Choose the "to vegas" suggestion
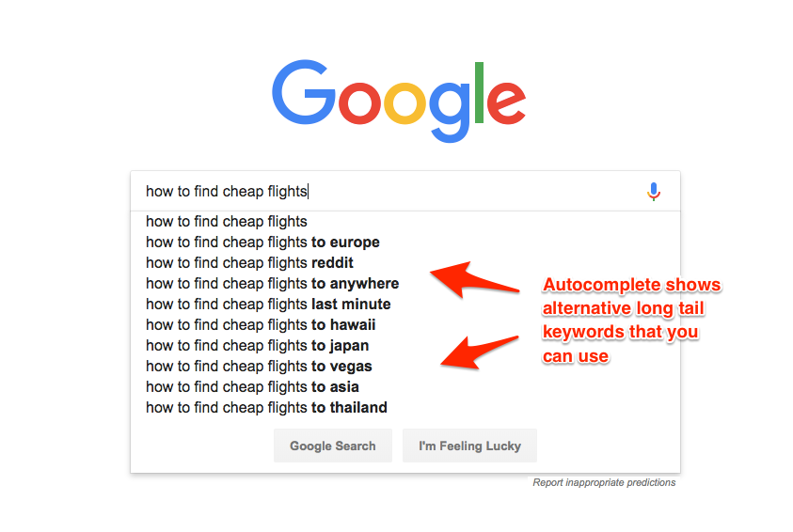 tap(259, 367)
